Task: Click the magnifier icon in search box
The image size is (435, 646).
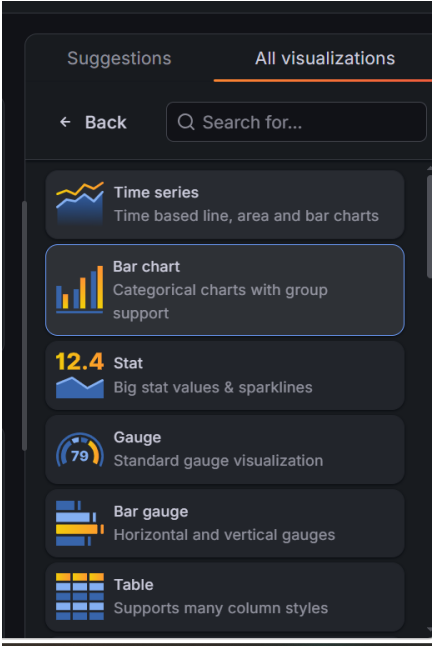Action: (186, 122)
